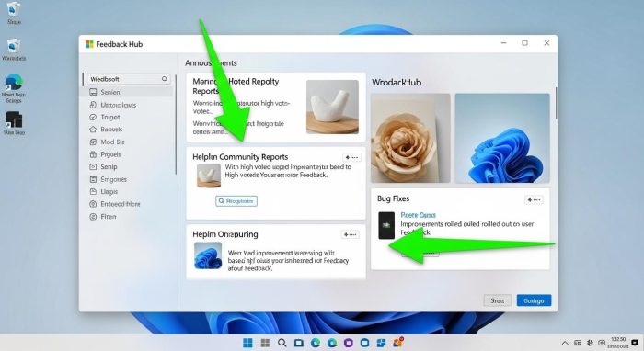The width and height of the screenshot is (644, 351).
Task: Click the small sculpture thumbnail in Helpln Community Reports
Action: [209, 175]
